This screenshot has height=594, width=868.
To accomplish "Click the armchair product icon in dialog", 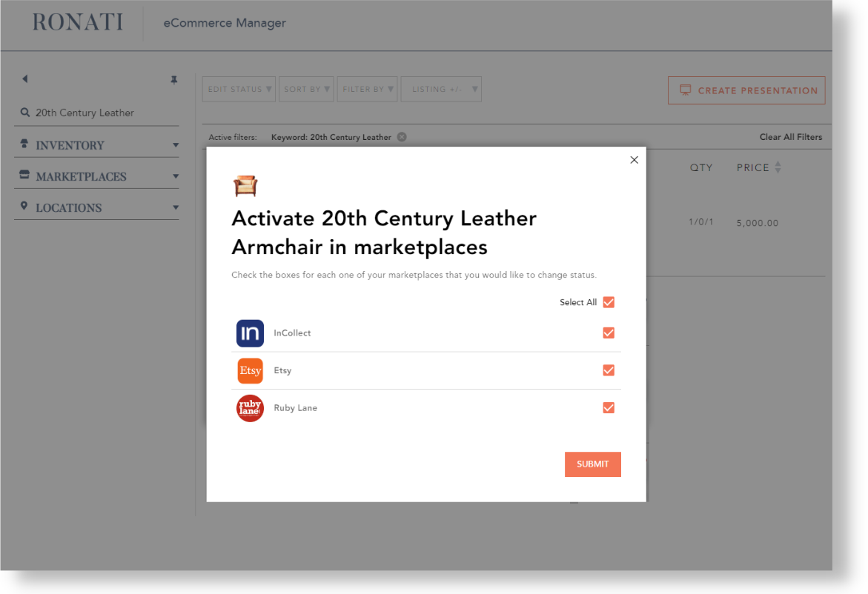I will 245,186.
